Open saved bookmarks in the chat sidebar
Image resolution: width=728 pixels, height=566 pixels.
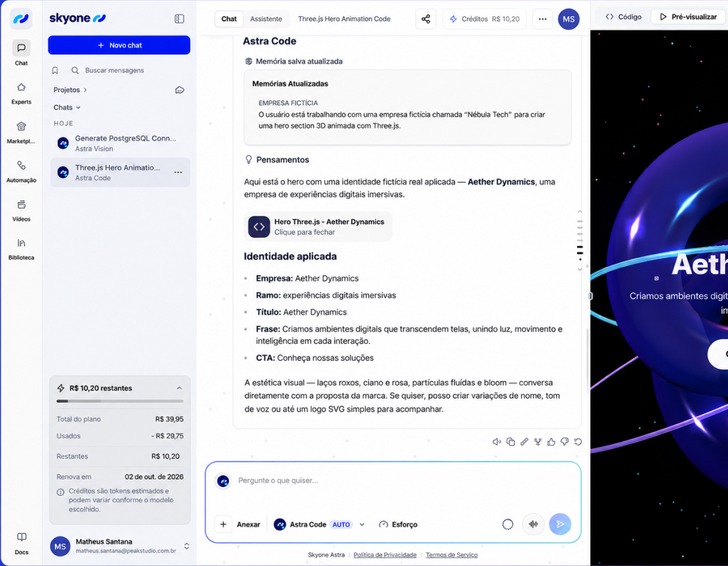(x=55, y=70)
